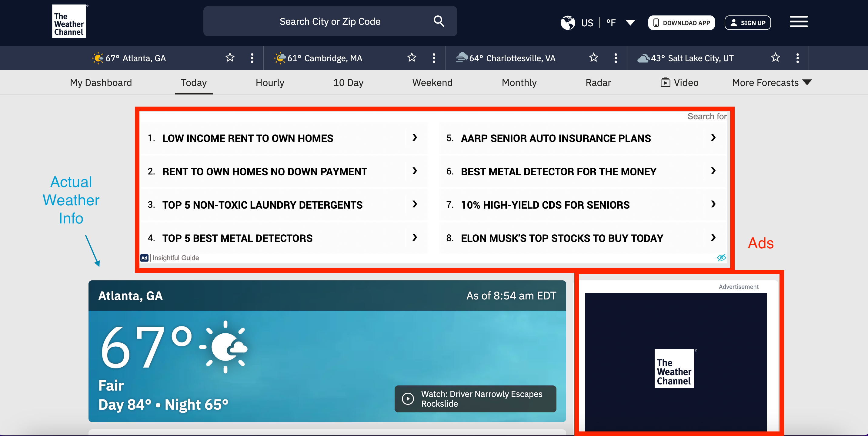Click the cloud icon beside Salt Lake City

click(644, 58)
